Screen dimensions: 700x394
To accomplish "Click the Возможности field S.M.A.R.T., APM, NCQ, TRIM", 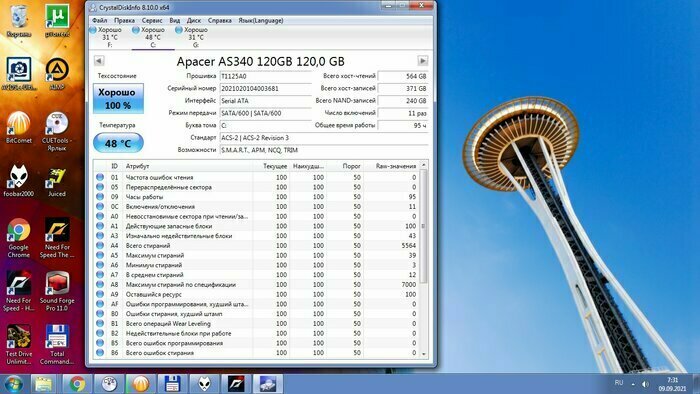I will (x=324, y=150).
